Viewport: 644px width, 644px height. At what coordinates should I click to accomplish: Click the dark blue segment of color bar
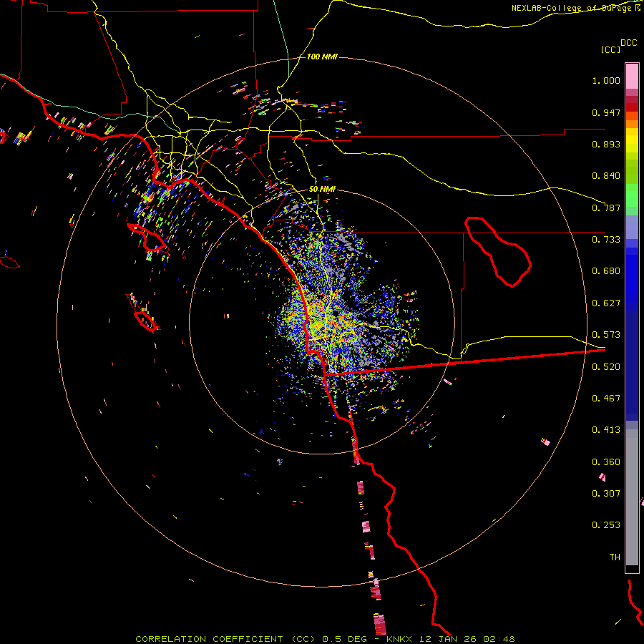632,361
